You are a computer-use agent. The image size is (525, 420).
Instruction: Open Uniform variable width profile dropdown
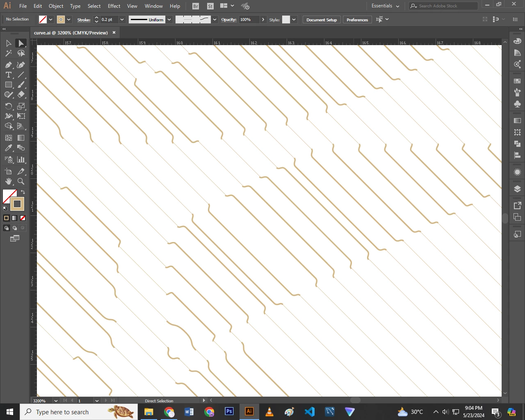point(169,20)
